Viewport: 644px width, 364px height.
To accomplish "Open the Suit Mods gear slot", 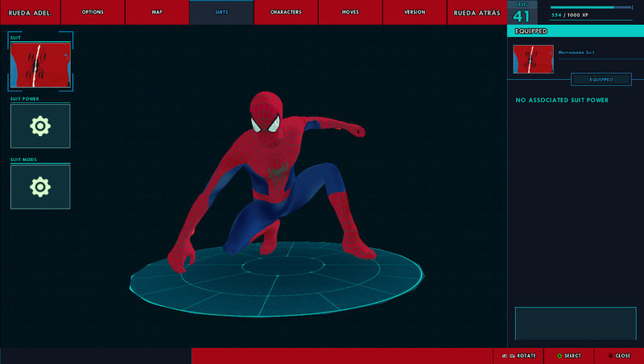I will (40, 187).
